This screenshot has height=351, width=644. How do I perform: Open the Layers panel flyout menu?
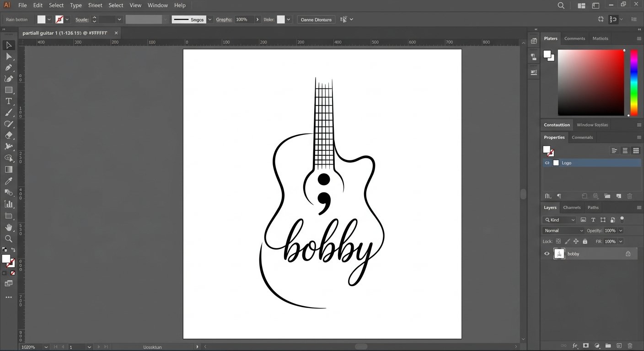(639, 207)
